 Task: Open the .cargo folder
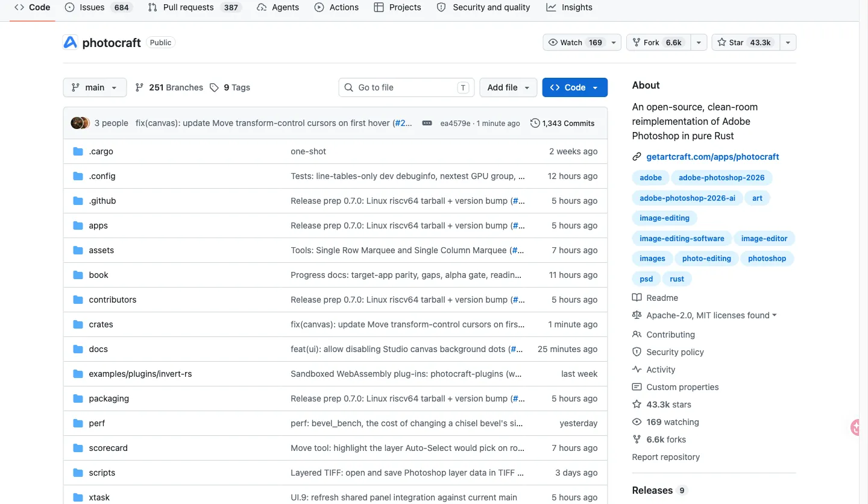101,151
